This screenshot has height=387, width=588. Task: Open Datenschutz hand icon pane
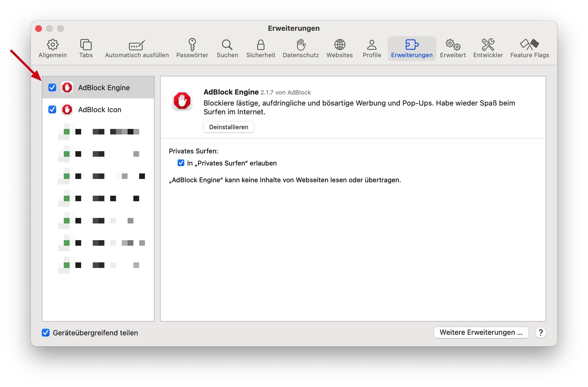tap(301, 48)
